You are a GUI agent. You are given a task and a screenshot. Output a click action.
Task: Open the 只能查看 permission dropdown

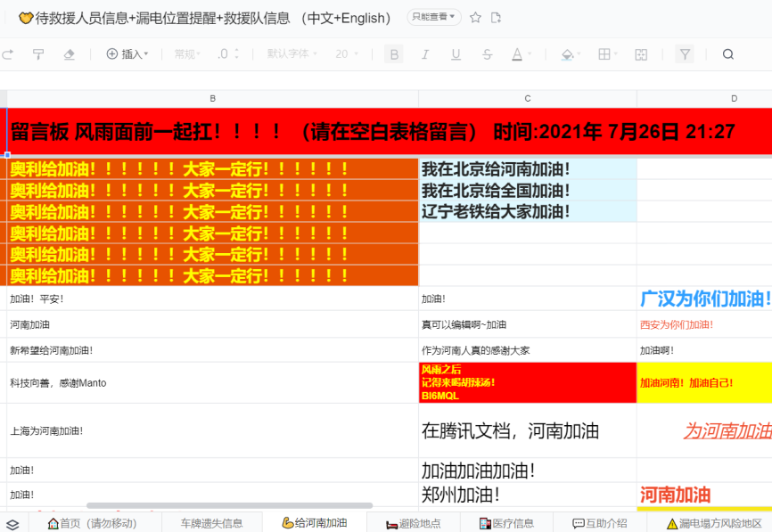click(x=434, y=17)
